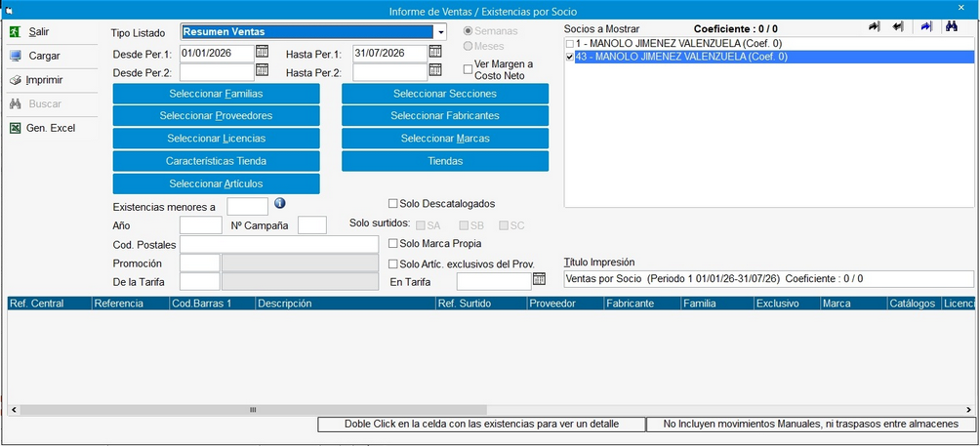Image resolution: width=980 pixels, height=446 pixels.
Task: Click the black right-arrow socios icon
Action: [875, 27]
